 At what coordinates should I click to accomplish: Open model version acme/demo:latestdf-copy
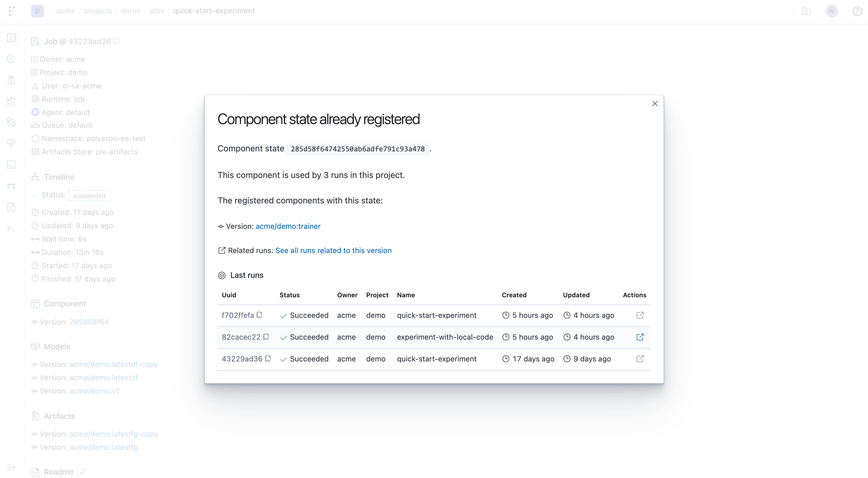tap(113, 364)
